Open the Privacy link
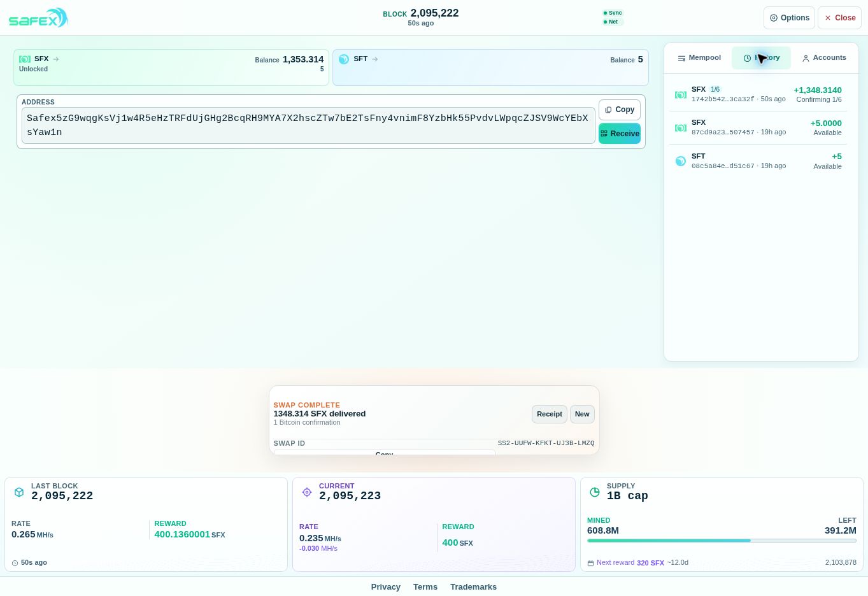 [x=386, y=587]
